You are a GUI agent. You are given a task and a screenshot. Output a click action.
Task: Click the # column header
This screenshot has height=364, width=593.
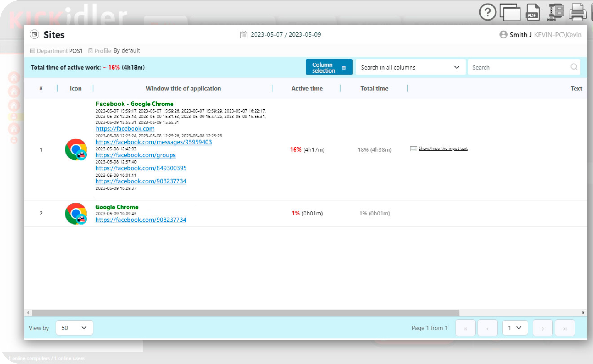tap(41, 88)
